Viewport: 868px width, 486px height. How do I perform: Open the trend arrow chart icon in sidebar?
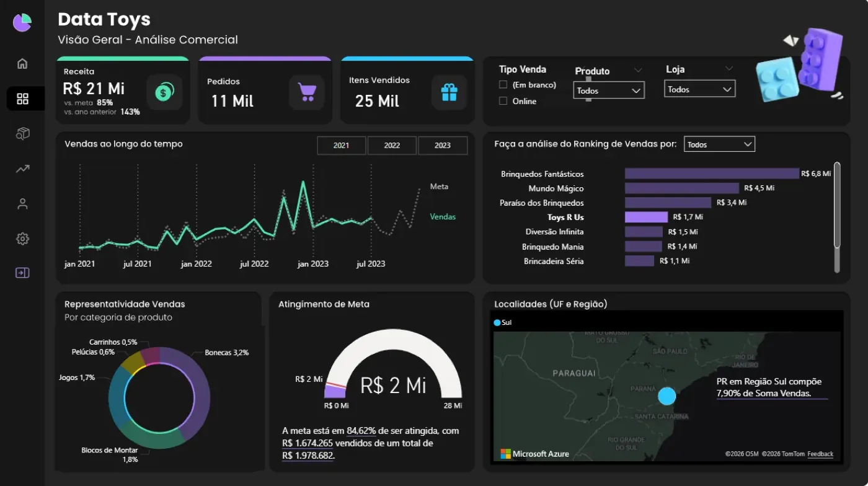tap(22, 169)
